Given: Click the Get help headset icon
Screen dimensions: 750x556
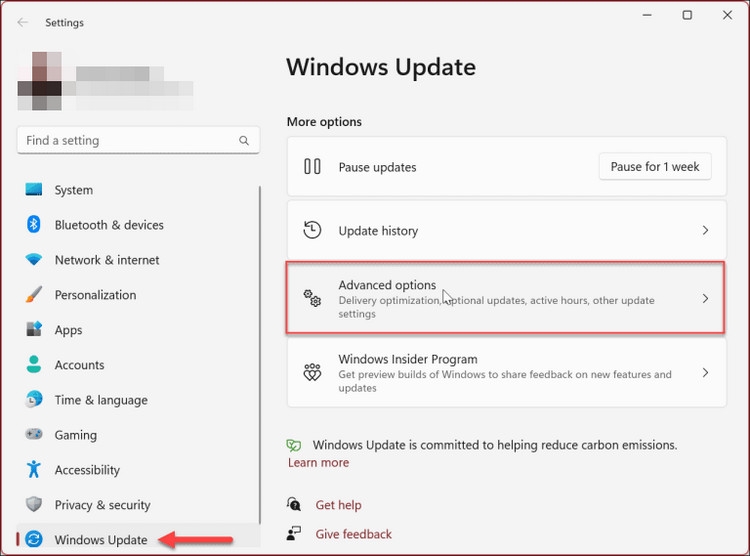Looking at the screenshot, I should (x=294, y=504).
